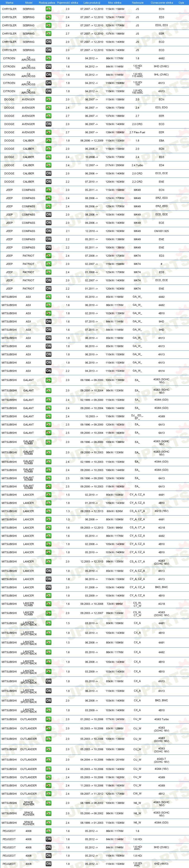189x868 pixels.
Task: Select the 4G13 (16V) engine code cell
Action: coord(161,511)
